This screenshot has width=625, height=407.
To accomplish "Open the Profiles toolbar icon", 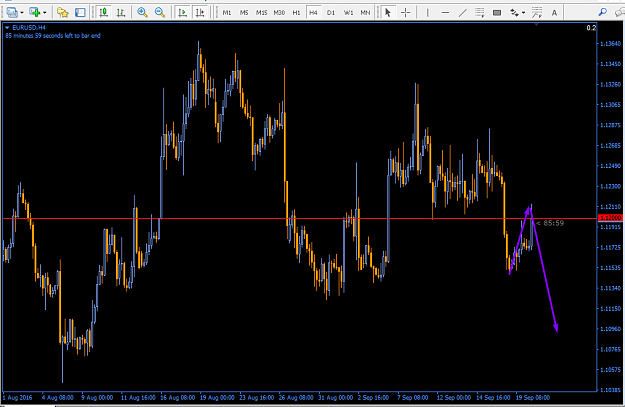I will (12, 13).
